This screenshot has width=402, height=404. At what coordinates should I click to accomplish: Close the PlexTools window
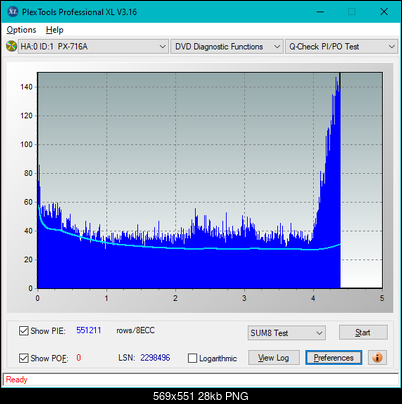[384, 12]
